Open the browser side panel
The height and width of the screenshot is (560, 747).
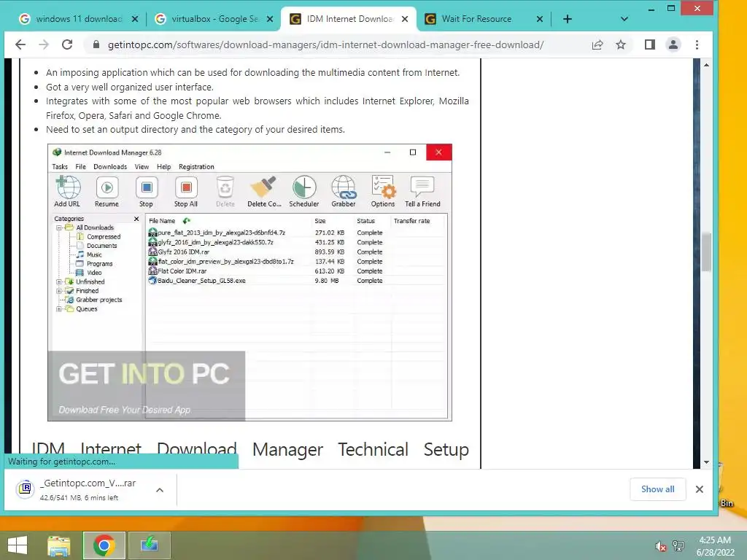(649, 44)
